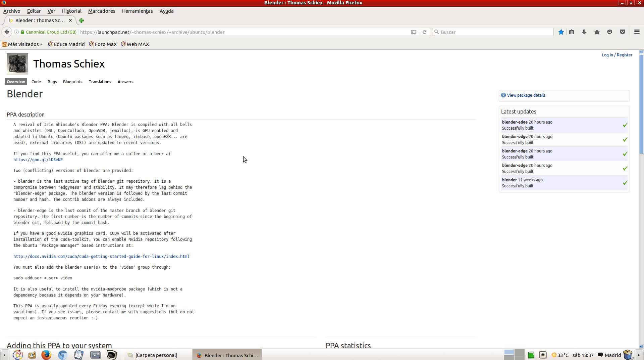Open the terminal-style launcher in bottom panel
Screen dimensions: 644x360
pos(112,355)
